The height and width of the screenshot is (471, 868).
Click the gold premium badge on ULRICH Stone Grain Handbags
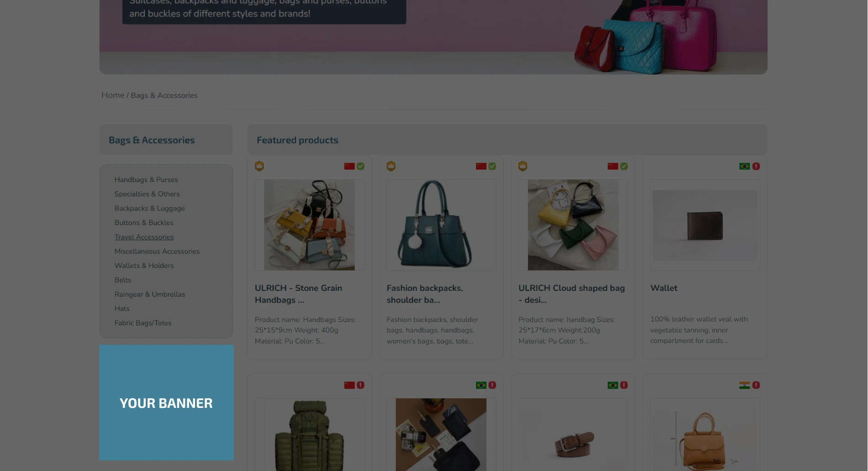tap(259, 166)
